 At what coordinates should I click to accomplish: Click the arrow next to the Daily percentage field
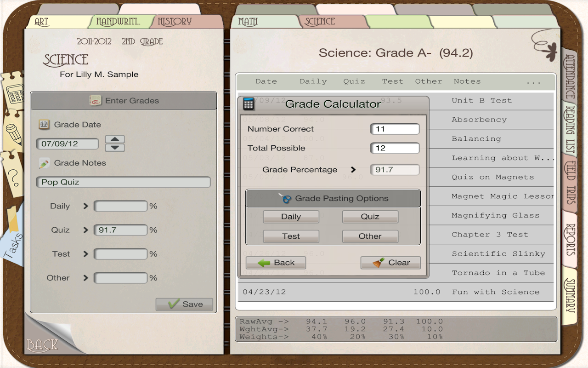[x=85, y=206]
